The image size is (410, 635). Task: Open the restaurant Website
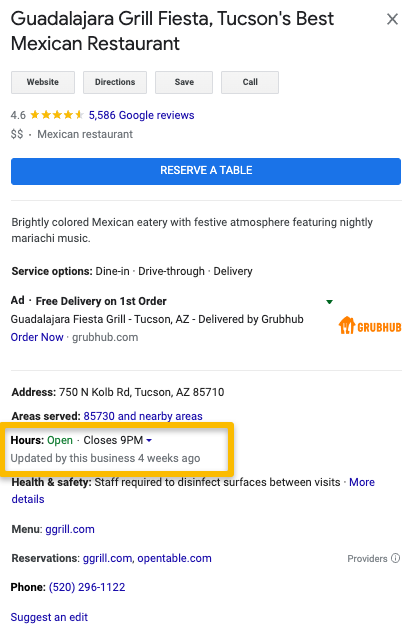tap(43, 82)
